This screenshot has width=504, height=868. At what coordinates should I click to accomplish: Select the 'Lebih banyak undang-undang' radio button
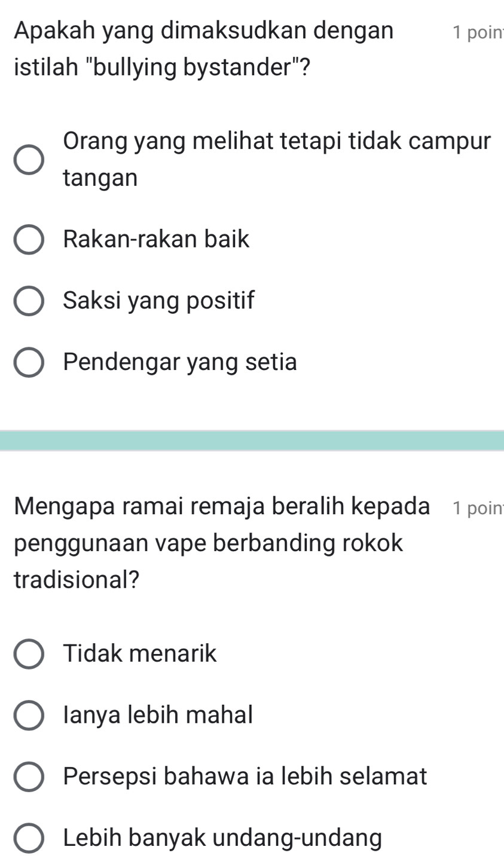[29, 839]
